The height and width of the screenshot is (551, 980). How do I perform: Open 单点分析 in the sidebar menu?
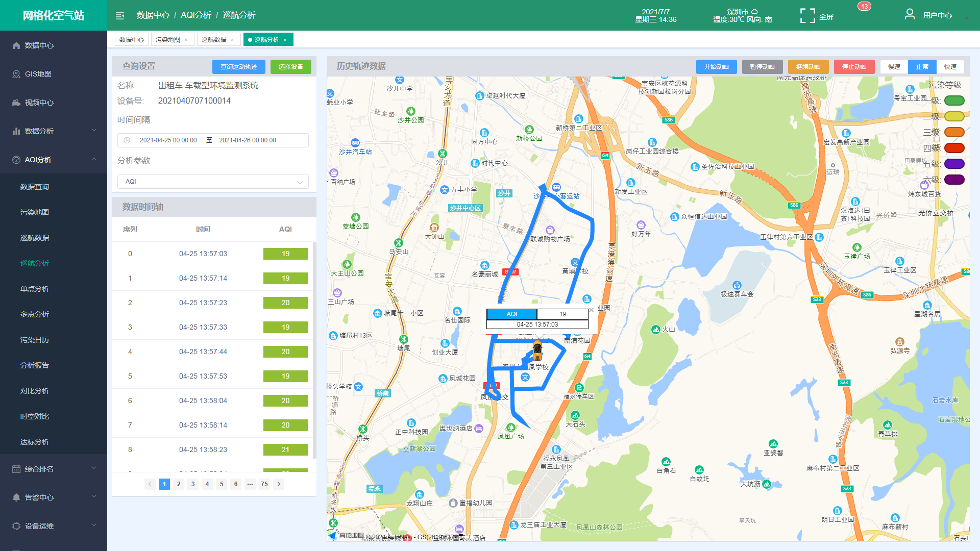click(35, 289)
